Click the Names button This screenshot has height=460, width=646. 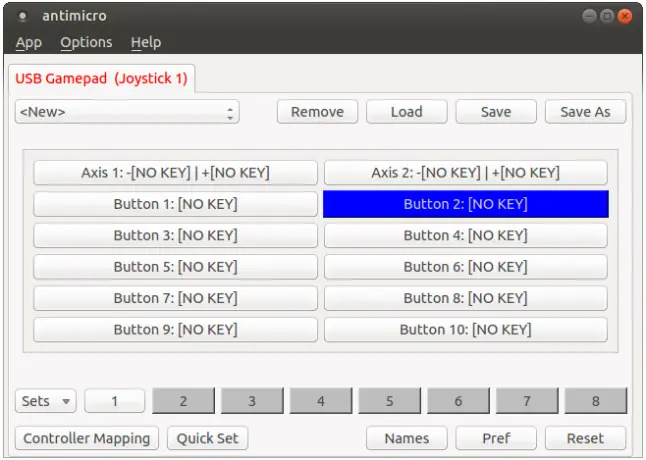tap(407, 438)
